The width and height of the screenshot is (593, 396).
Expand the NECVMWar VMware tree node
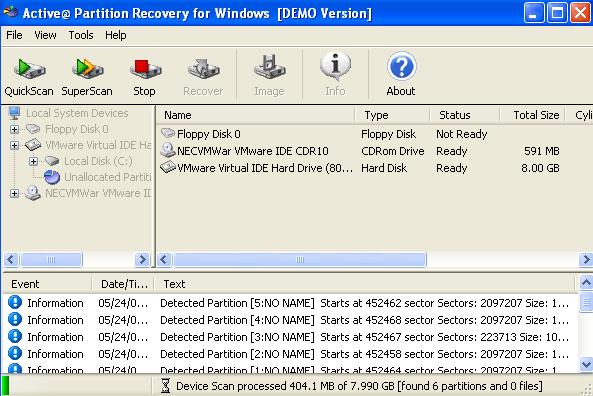click(14, 194)
